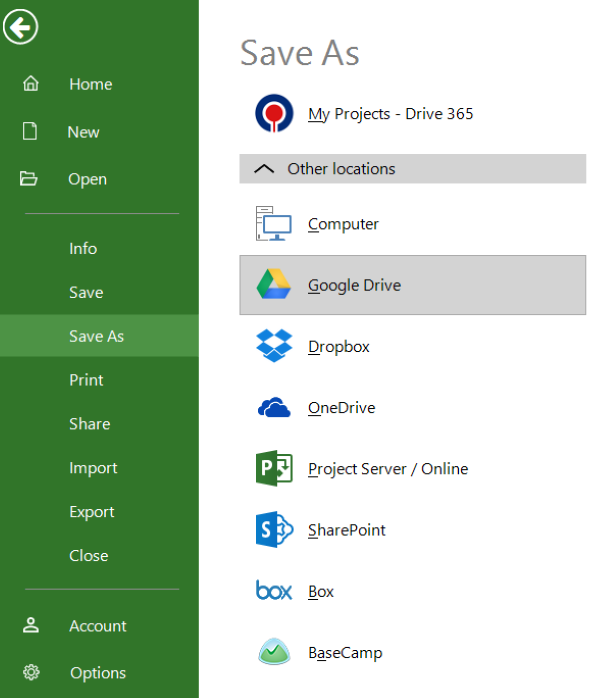Go to the Info page

point(83,248)
